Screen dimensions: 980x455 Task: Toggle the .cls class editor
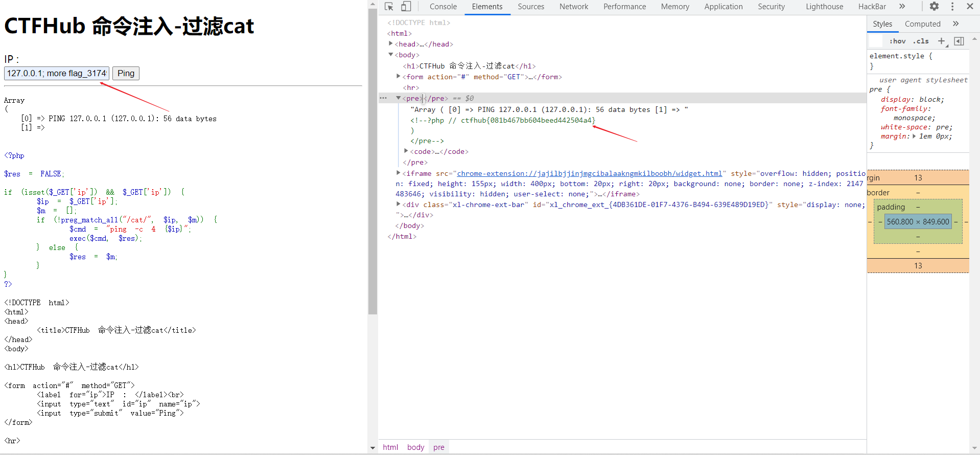pos(921,41)
